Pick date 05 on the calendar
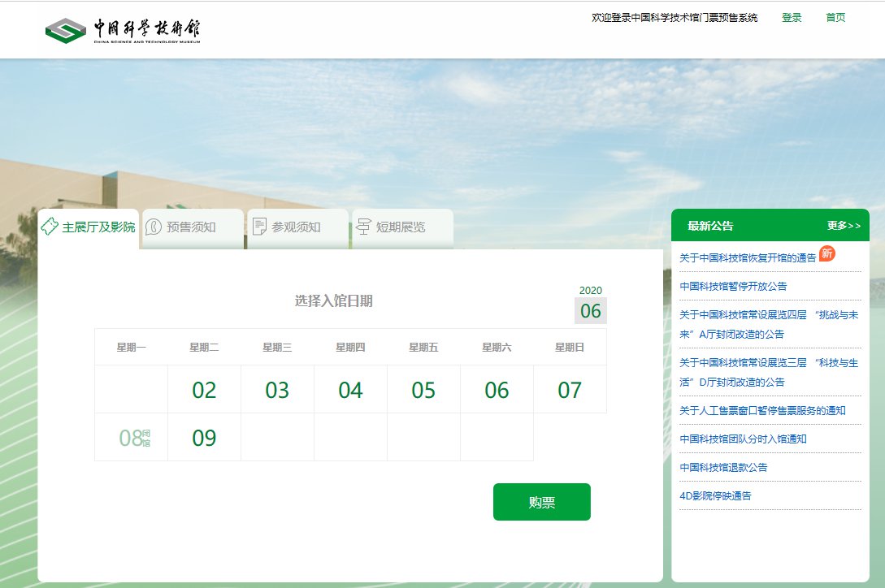 tap(423, 391)
